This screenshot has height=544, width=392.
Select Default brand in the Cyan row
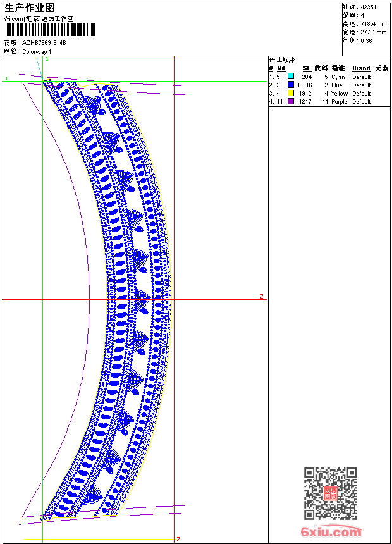coord(362,77)
